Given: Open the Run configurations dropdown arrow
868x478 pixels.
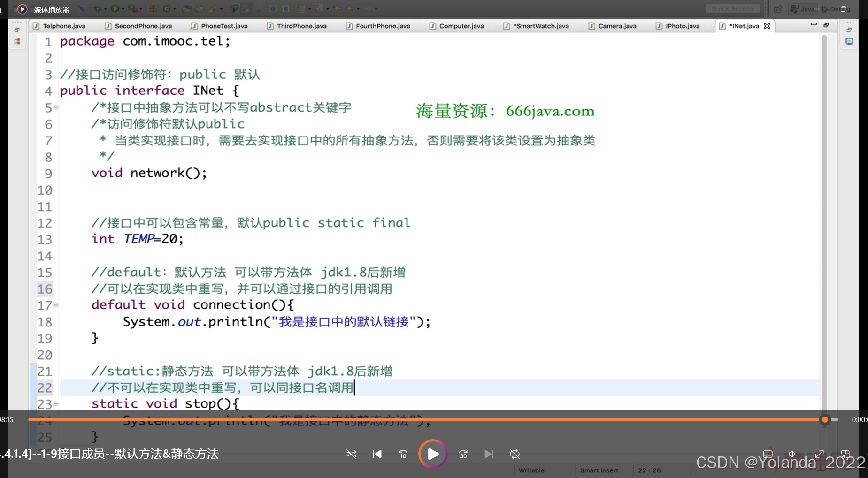Looking at the screenshot, I should click(123, 9).
